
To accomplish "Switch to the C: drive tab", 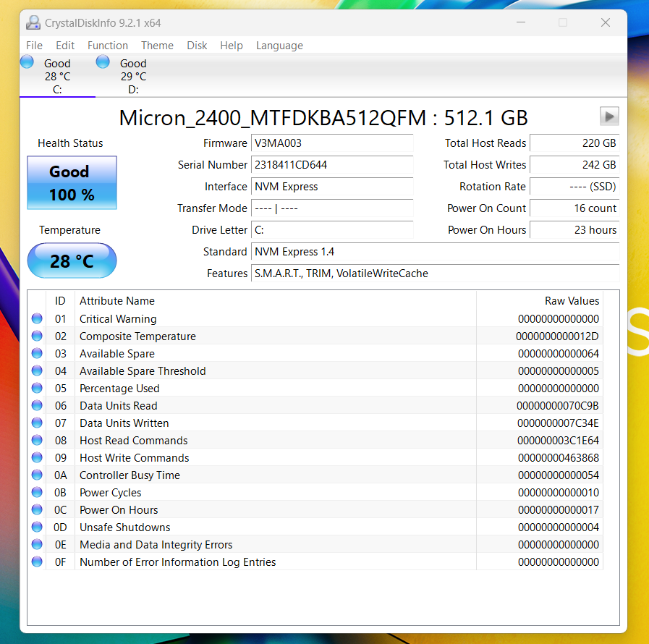I will (x=57, y=76).
